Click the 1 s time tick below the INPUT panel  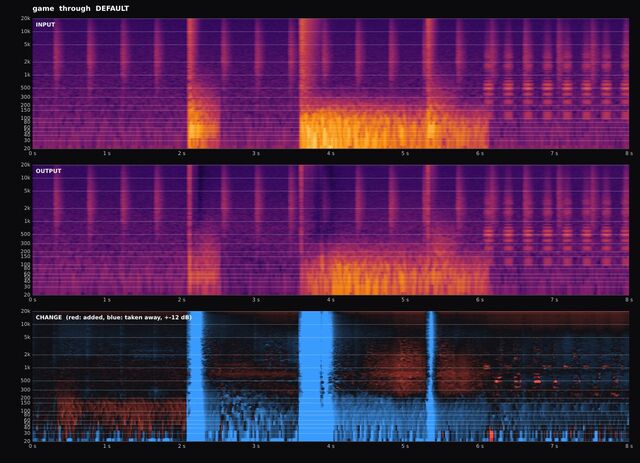pyautogui.click(x=107, y=154)
